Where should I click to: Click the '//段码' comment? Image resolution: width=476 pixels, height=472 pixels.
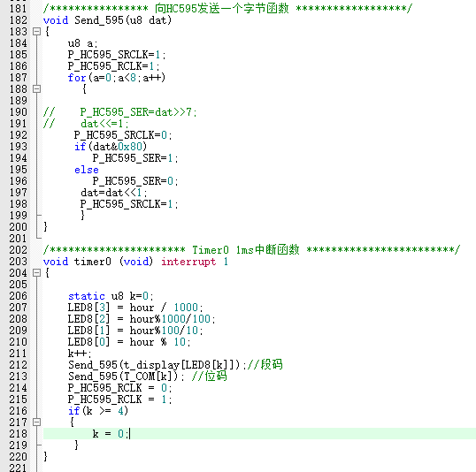click(265, 365)
